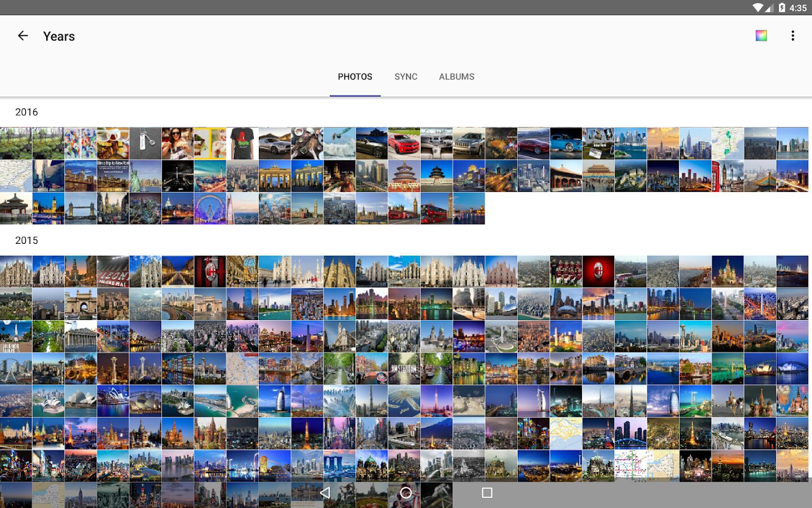Tap the Wi-Fi status icon

[x=758, y=7]
